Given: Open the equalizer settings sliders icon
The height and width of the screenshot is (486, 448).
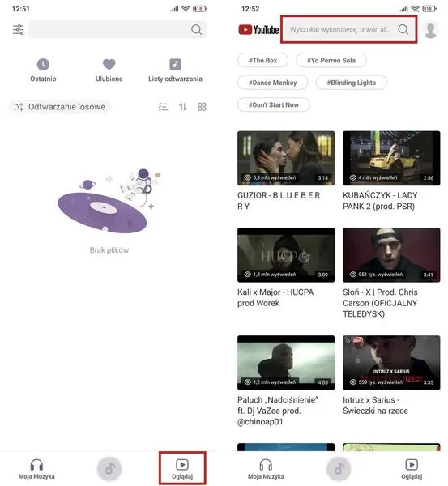Looking at the screenshot, I should click(x=18, y=30).
